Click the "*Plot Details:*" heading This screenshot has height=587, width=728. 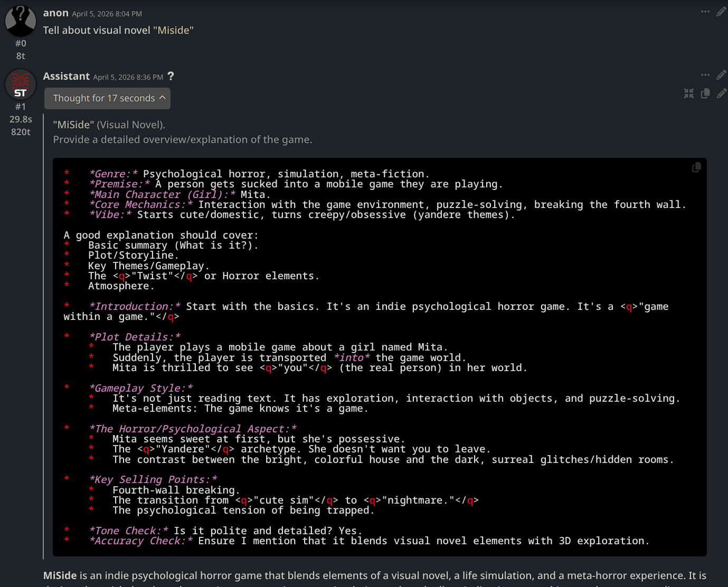tap(135, 337)
